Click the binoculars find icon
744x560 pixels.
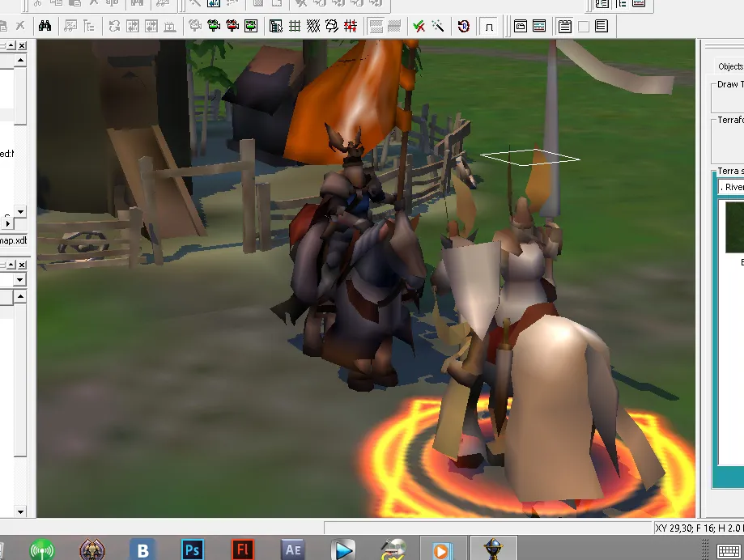pyautogui.click(x=45, y=26)
